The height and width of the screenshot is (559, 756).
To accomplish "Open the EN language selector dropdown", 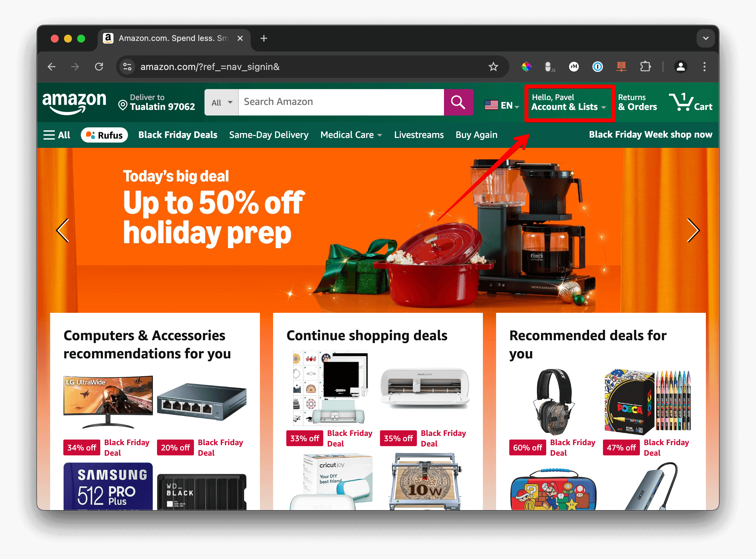I will [x=502, y=105].
